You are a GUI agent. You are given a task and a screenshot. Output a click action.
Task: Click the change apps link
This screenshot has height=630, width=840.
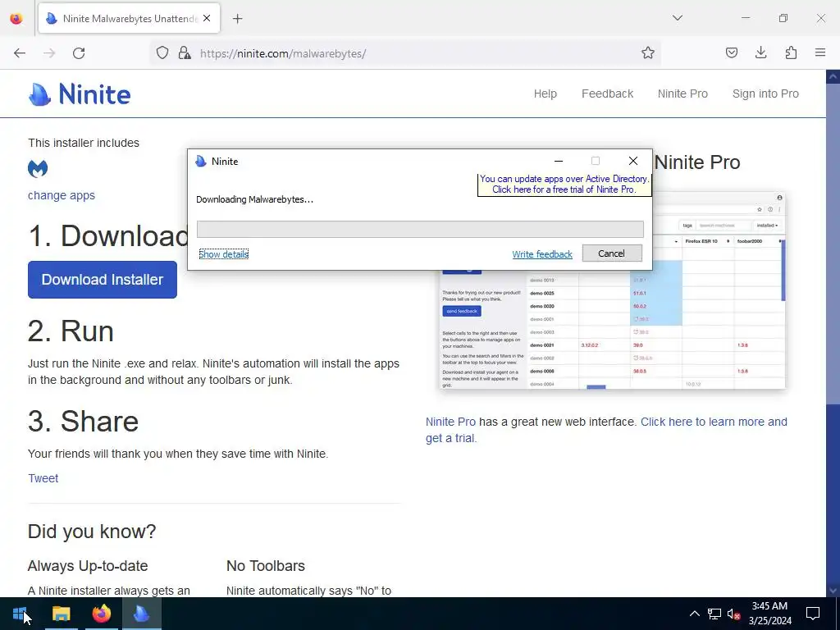[x=61, y=195]
